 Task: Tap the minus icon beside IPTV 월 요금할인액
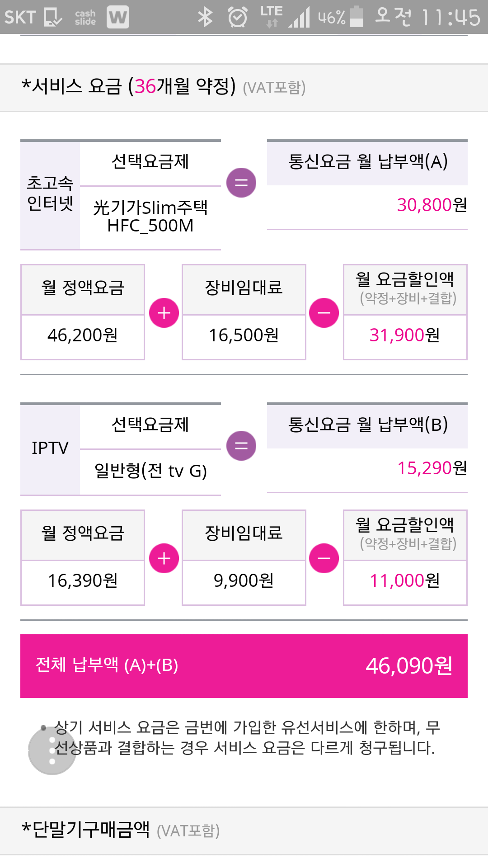pos(324,558)
